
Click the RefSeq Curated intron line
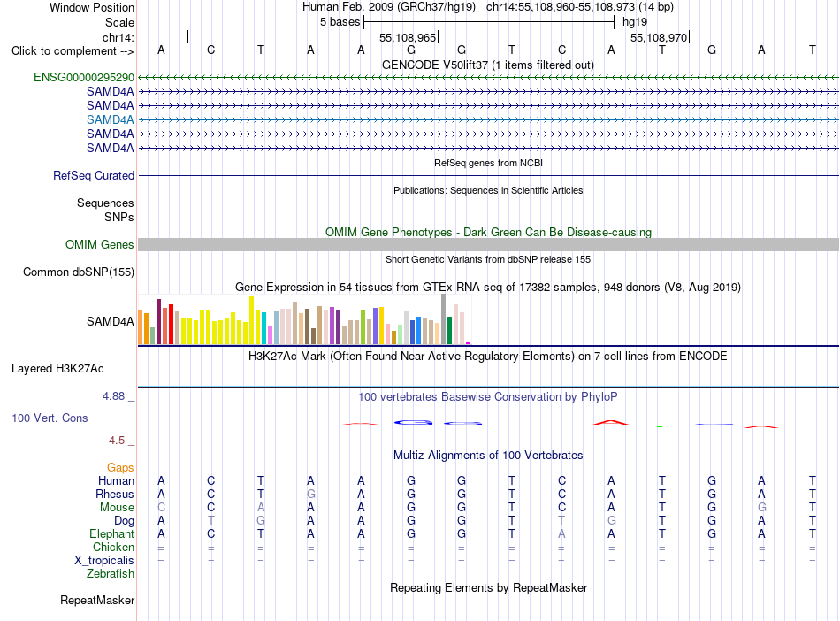click(488, 176)
